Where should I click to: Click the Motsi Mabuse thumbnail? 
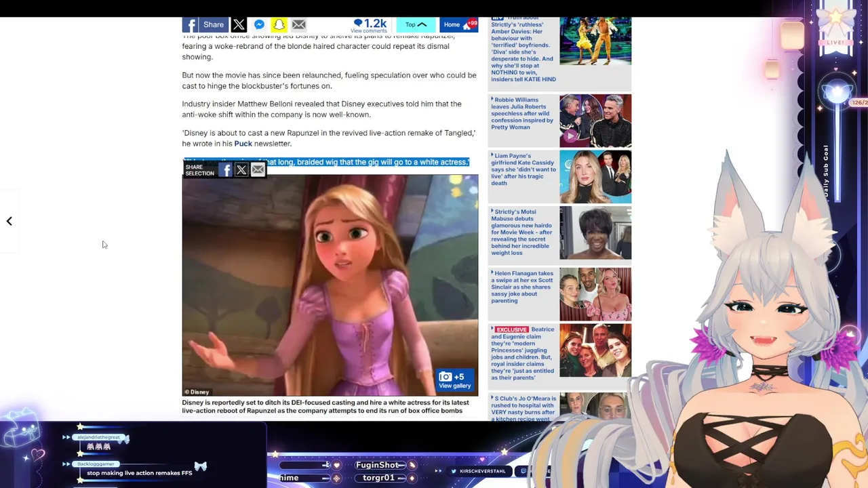[595, 233]
